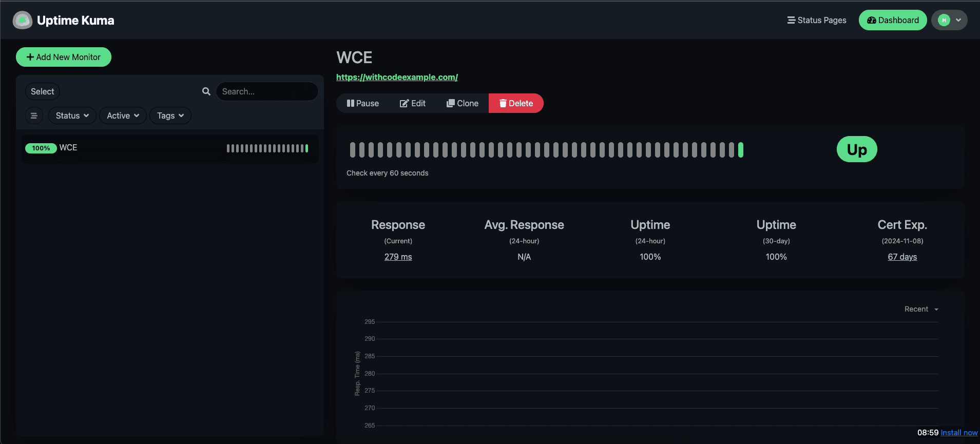Click the latest green heartbeat bar
This screenshot has height=444, width=980.
[741, 150]
